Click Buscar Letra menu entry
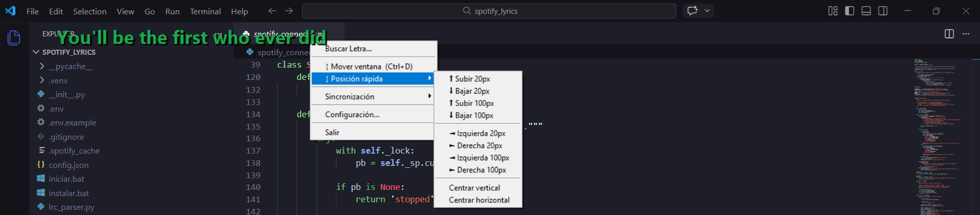 click(x=348, y=49)
